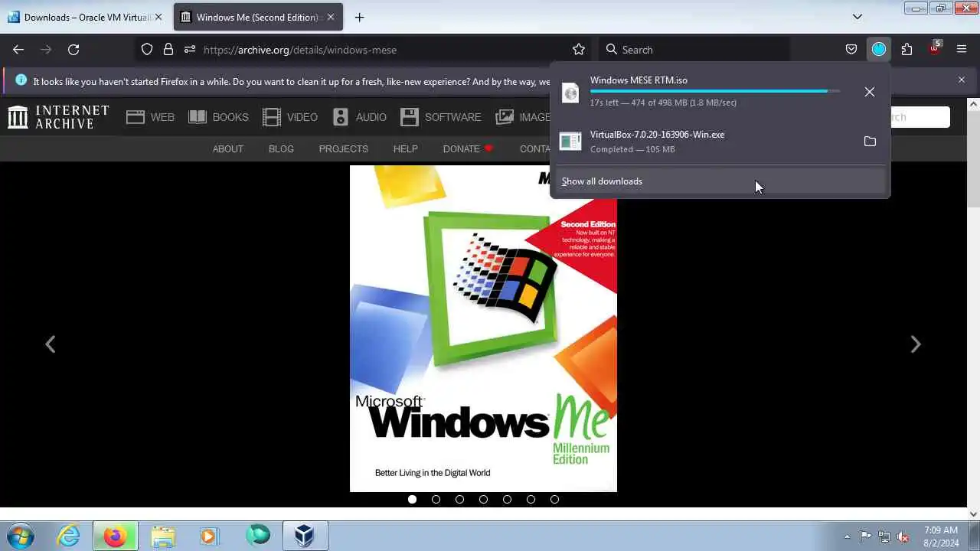Open the tracking protection shield icon
Screen dimensions: 980x551
(x=147, y=49)
